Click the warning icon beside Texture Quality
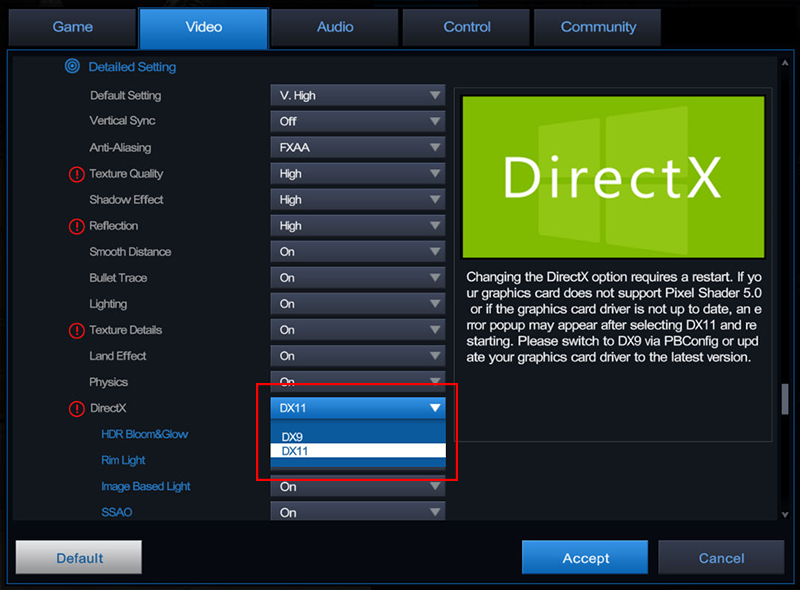 pyautogui.click(x=77, y=174)
